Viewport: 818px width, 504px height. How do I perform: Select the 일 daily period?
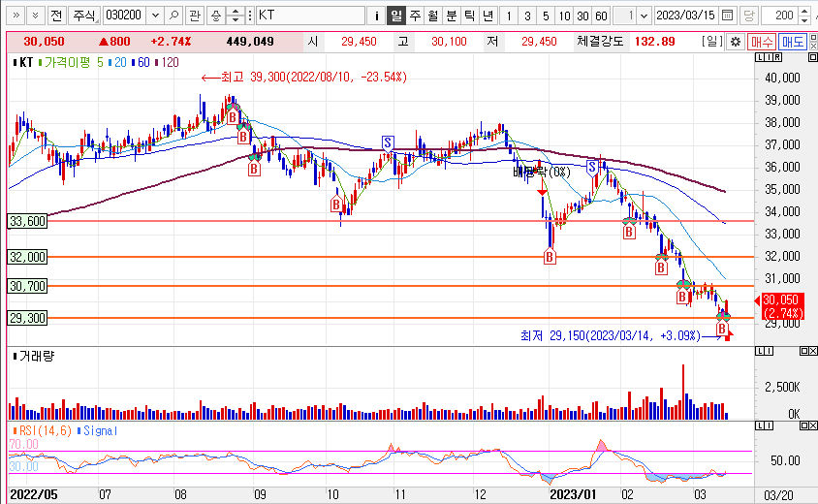[x=396, y=16]
